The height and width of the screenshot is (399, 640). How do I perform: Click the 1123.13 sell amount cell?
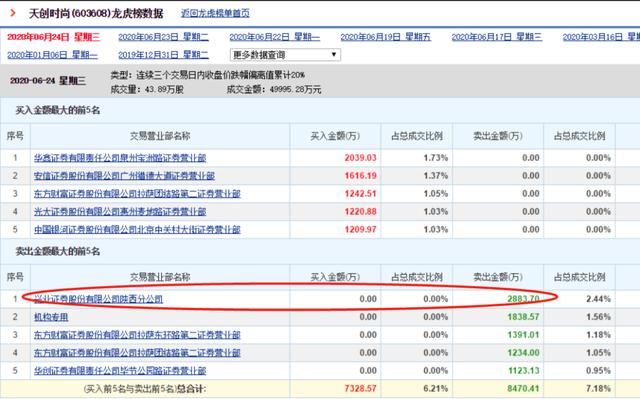(523, 371)
